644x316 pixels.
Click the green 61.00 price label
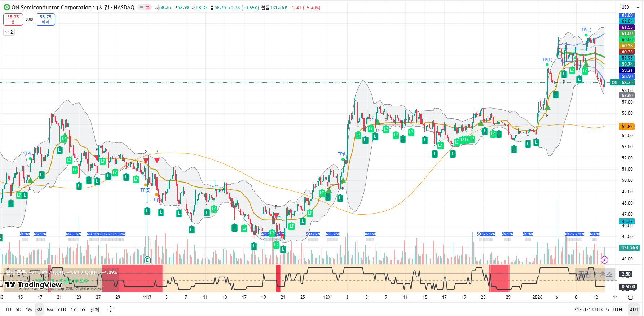pos(627,34)
